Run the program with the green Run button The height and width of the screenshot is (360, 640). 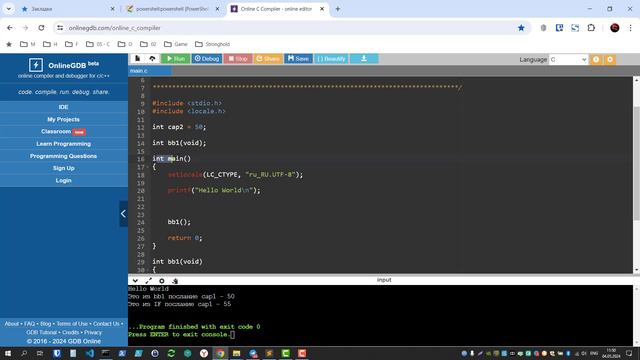(176, 59)
